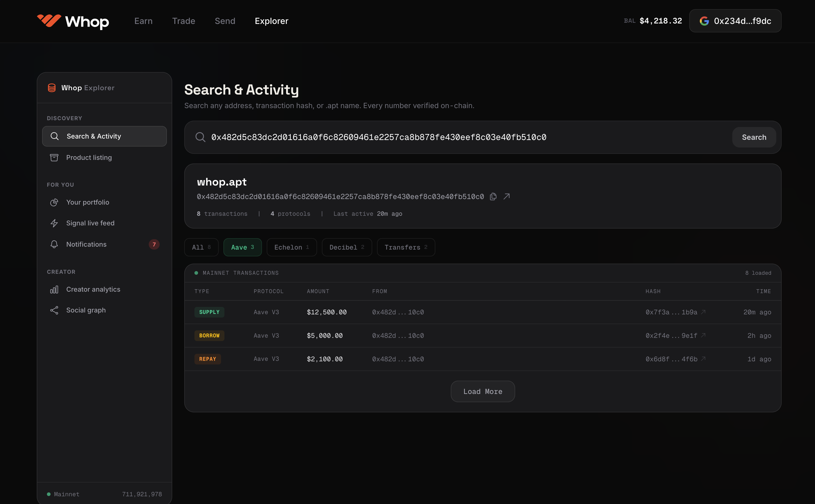
Task: Click the Creator analytics bar chart icon
Action: click(54, 289)
